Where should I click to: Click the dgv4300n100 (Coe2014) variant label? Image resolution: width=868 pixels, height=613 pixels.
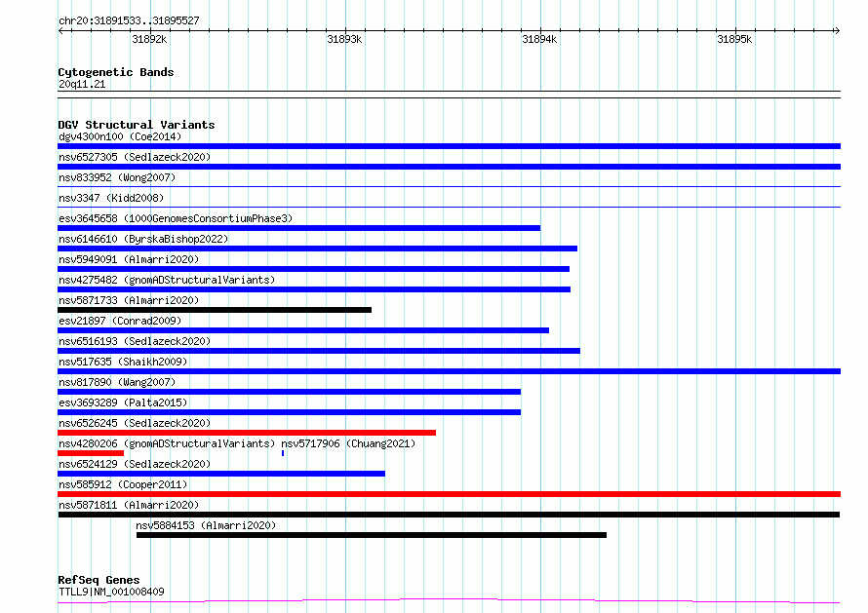[120, 136]
